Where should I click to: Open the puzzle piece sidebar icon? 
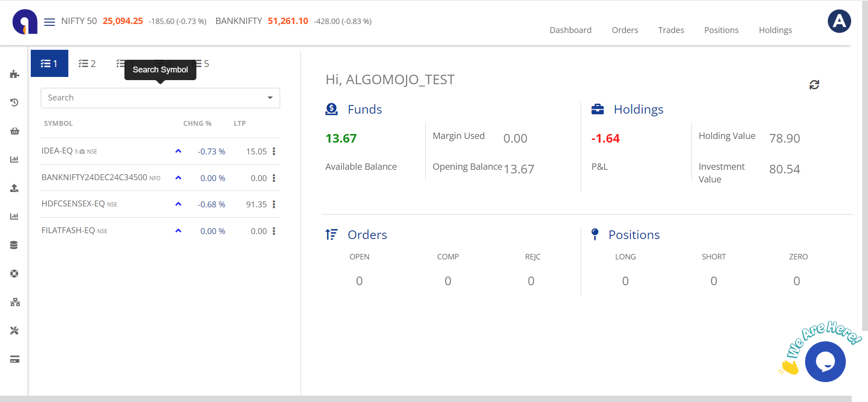14,74
